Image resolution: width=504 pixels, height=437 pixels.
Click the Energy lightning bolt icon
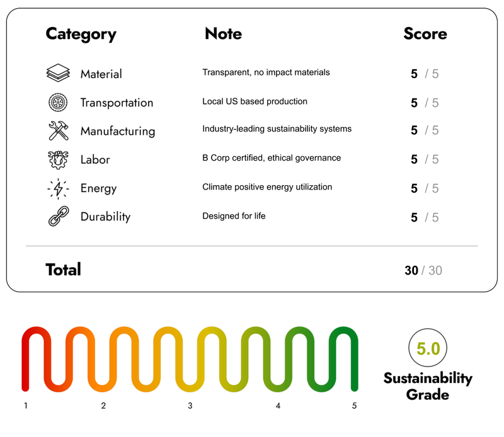coord(58,189)
